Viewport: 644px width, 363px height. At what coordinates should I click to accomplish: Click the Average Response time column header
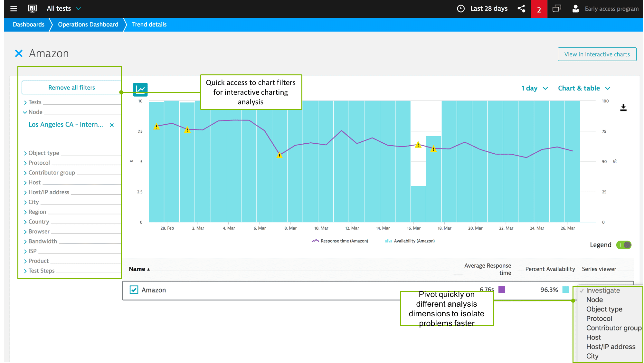coord(488,269)
